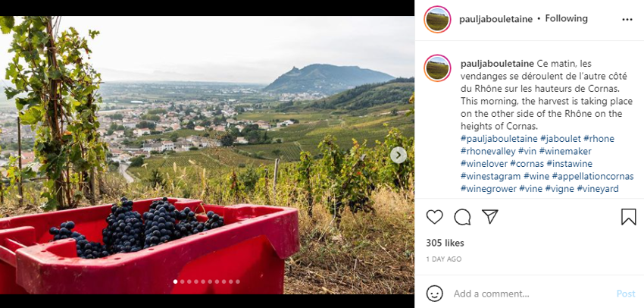This screenshot has width=644, height=308.
Task: Focus the Add a comment field
Action: (x=530, y=294)
